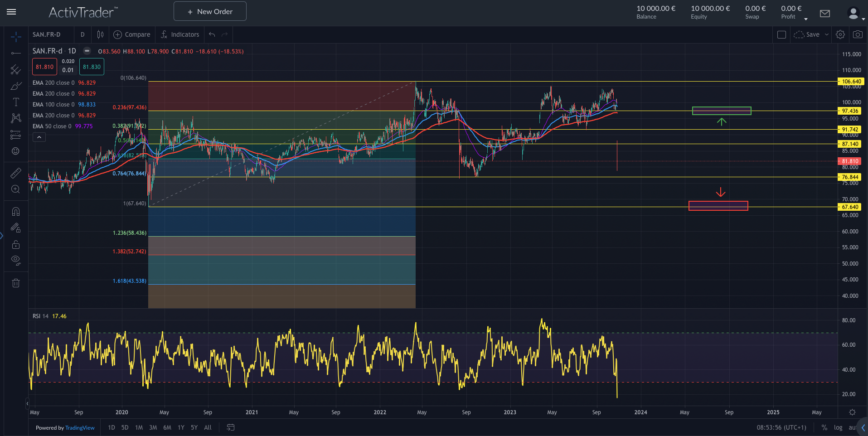Click the New Order button
868x436 pixels.
pyautogui.click(x=210, y=11)
